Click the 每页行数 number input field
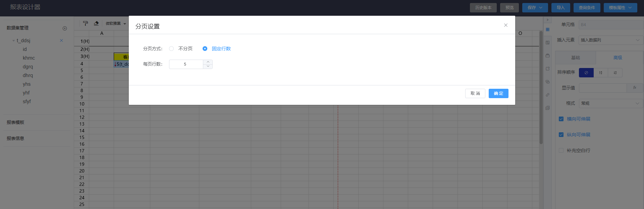 (x=186, y=64)
